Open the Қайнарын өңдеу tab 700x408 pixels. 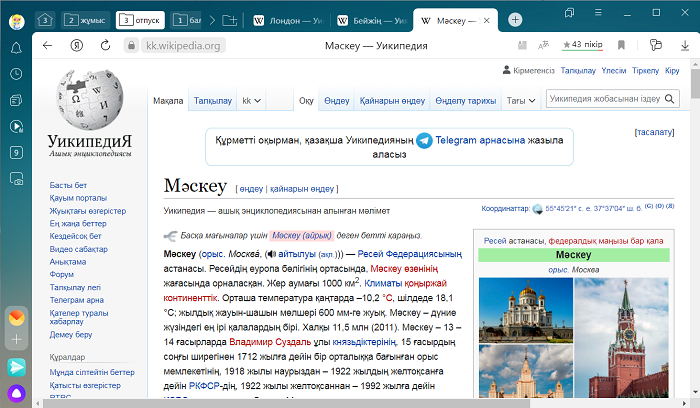coord(392,101)
